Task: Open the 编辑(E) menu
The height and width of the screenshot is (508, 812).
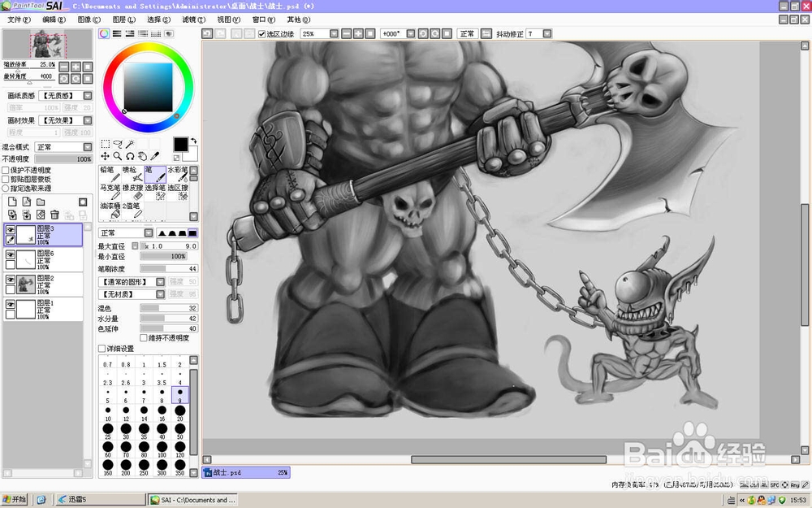Action: pos(54,20)
